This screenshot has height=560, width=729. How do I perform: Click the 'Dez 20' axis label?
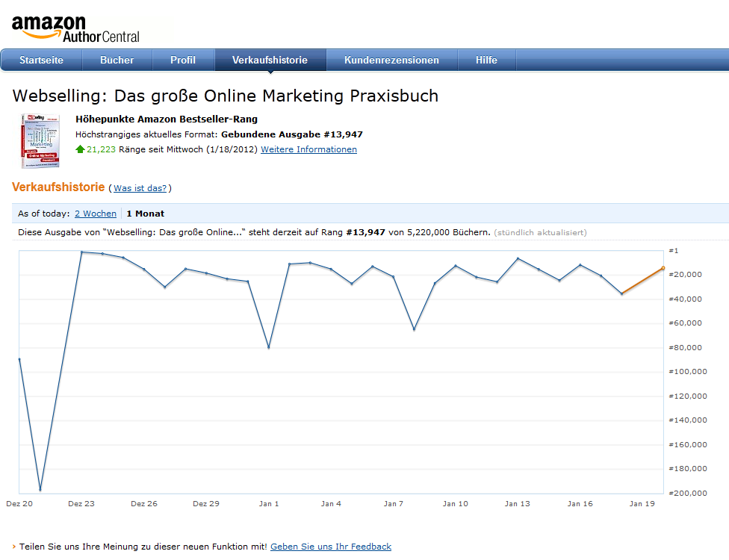click(19, 504)
